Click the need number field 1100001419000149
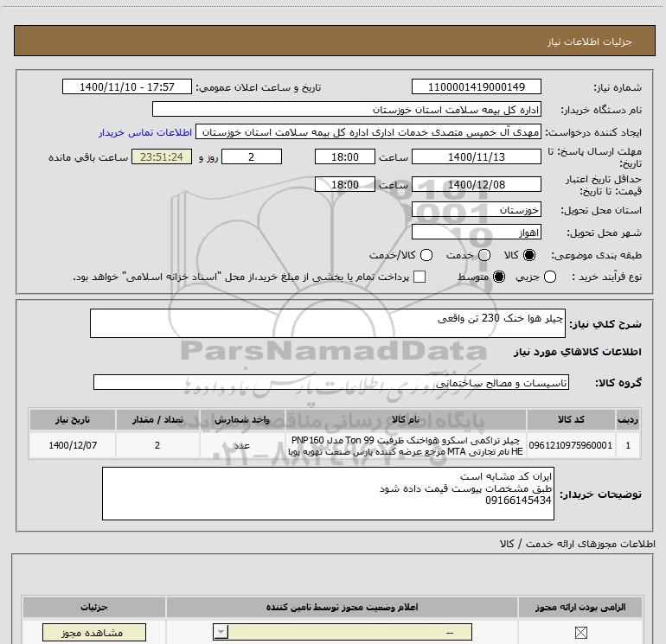Screen dimensions: 666x644 pyautogui.click(x=476, y=86)
